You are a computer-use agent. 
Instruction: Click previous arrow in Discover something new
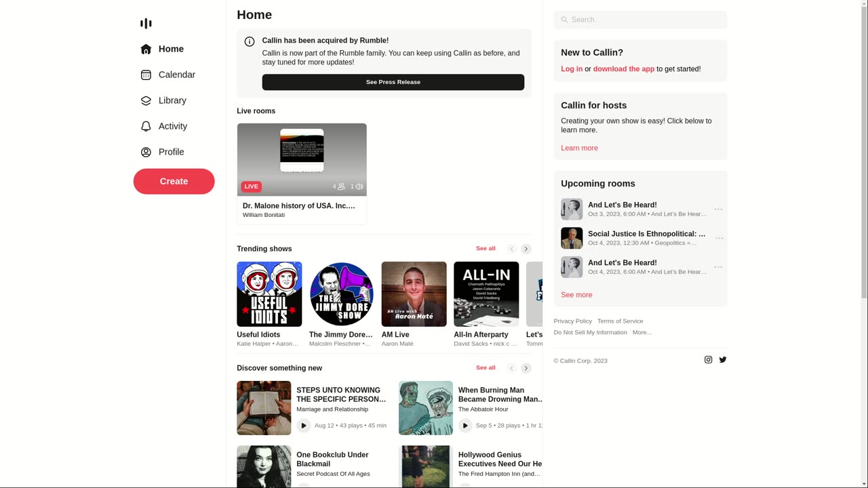[512, 368]
